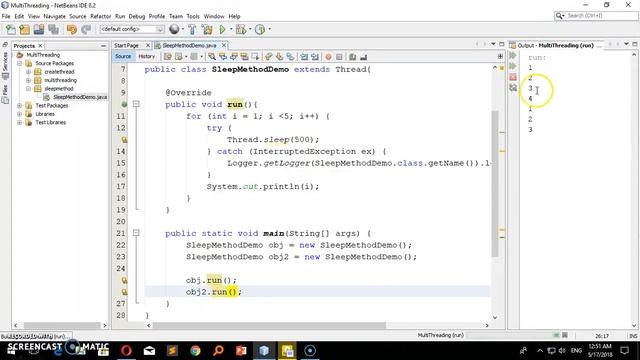Viewport: 640px width, 360px height.
Task: Run the project with green play icon
Action: tap(222, 29)
